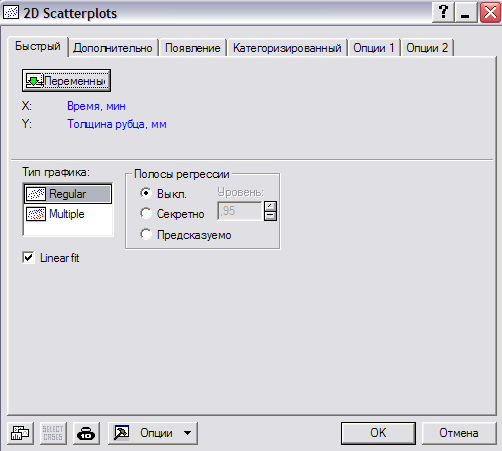The width and height of the screenshot is (502, 451).
Task: Click the hammer icon on Опции button
Action: tap(121, 433)
